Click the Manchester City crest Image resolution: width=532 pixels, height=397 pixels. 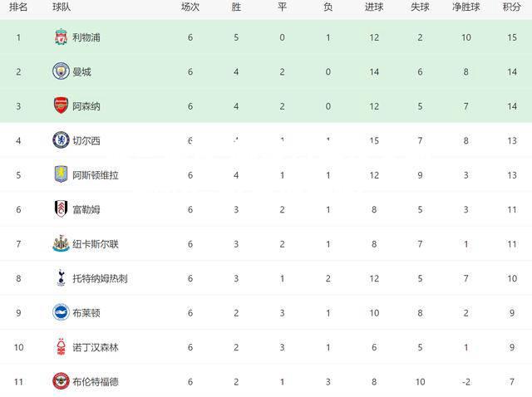click(x=61, y=71)
